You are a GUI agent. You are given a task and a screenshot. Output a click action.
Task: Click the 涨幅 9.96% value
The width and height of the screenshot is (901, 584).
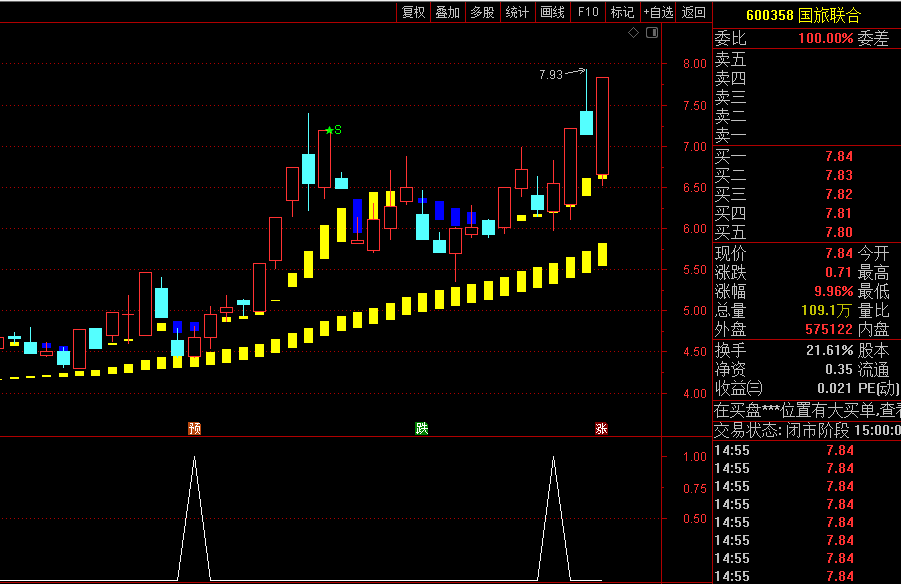834,291
